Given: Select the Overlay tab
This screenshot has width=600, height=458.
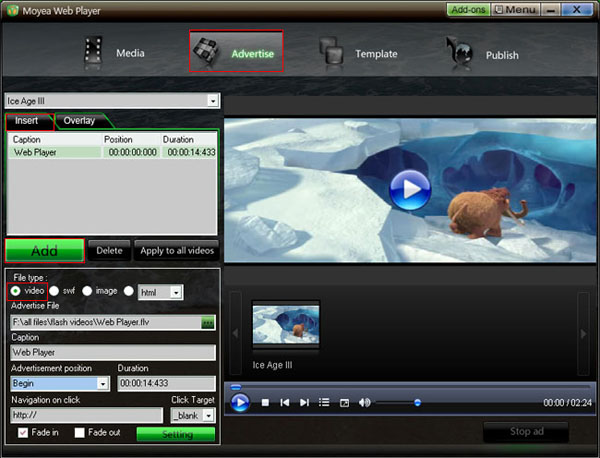Looking at the screenshot, I should click(x=80, y=121).
